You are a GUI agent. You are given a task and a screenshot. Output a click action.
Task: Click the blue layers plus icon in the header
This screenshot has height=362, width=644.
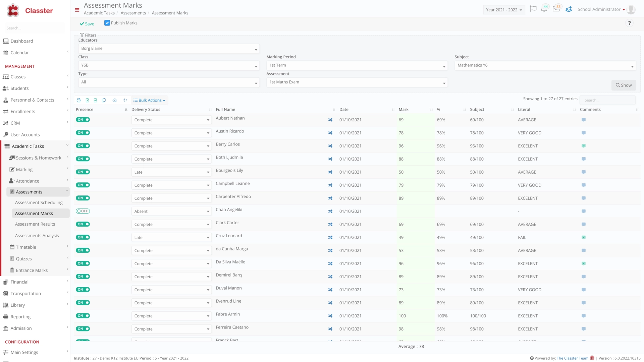tap(569, 9)
